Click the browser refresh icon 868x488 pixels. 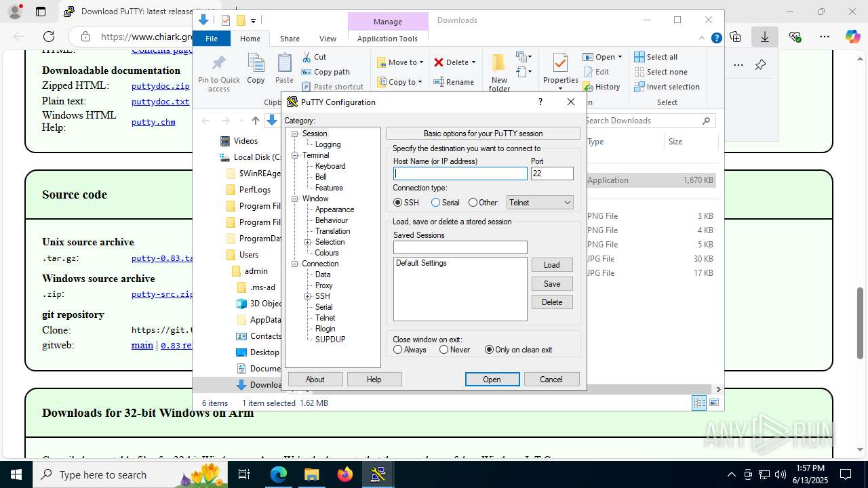pyautogui.click(x=49, y=37)
